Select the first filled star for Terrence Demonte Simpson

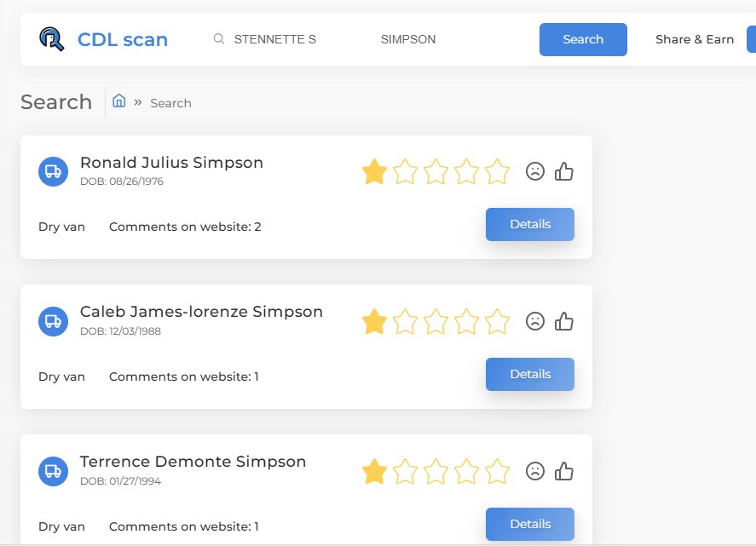[x=374, y=471]
